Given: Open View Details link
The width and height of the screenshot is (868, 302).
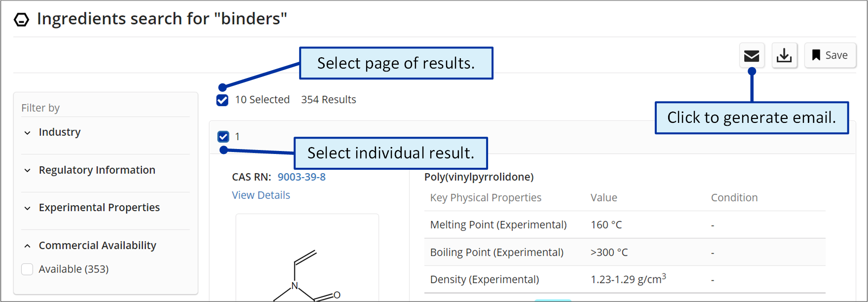Looking at the screenshot, I should point(261,195).
